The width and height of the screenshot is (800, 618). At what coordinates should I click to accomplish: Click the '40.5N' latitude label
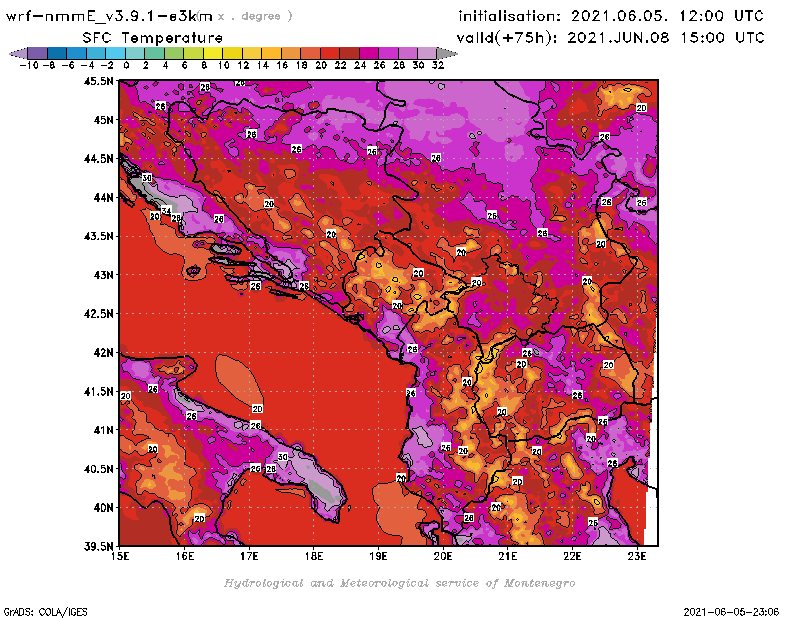[x=98, y=469]
